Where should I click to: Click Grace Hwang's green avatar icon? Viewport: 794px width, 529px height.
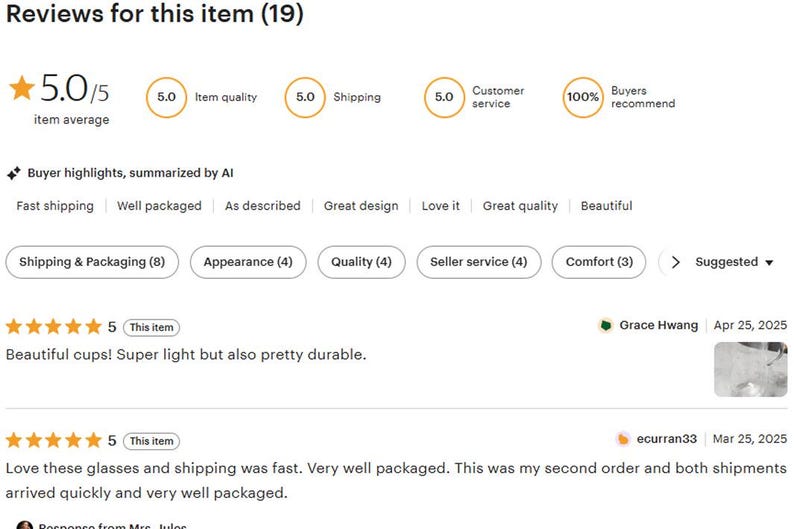[606, 325]
